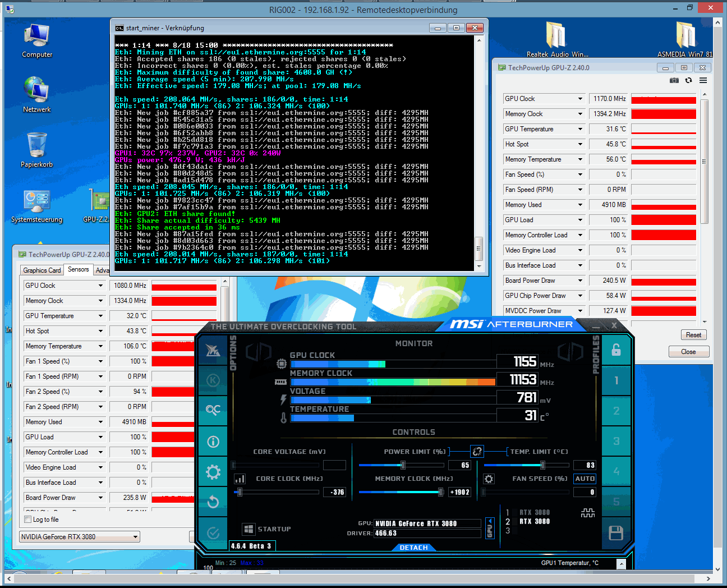The width and height of the screenshot is (727, 588).
Task: Click the Core Clock value field showing -376
Action: click(334, 492)
